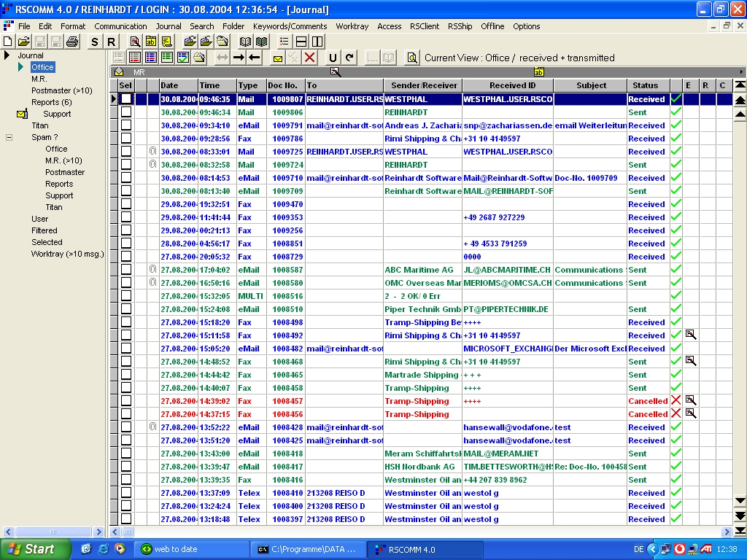Image resolution: width=747 pixels, height=560 pixels.
Task: Select Worktray folder in sidebar
Action: pyautogui.click(x=67, y=254)
